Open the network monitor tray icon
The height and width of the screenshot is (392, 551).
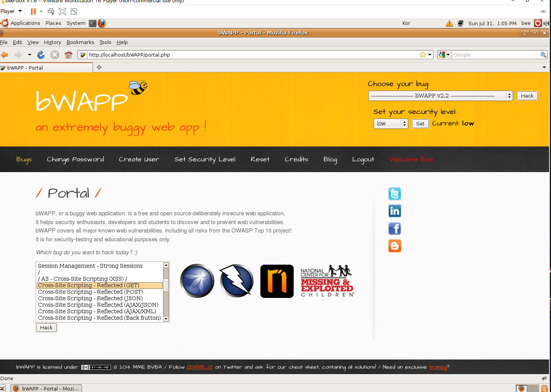coord(461,24)
